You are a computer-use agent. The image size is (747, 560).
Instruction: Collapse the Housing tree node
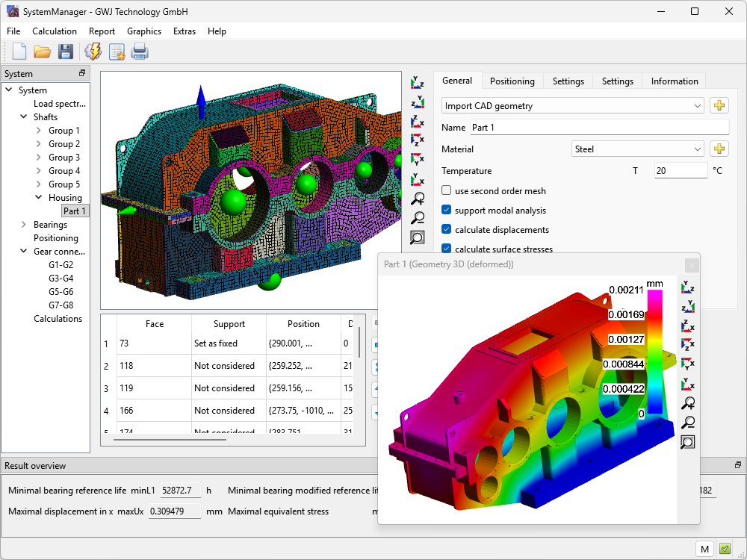click(x=39, y=198)
